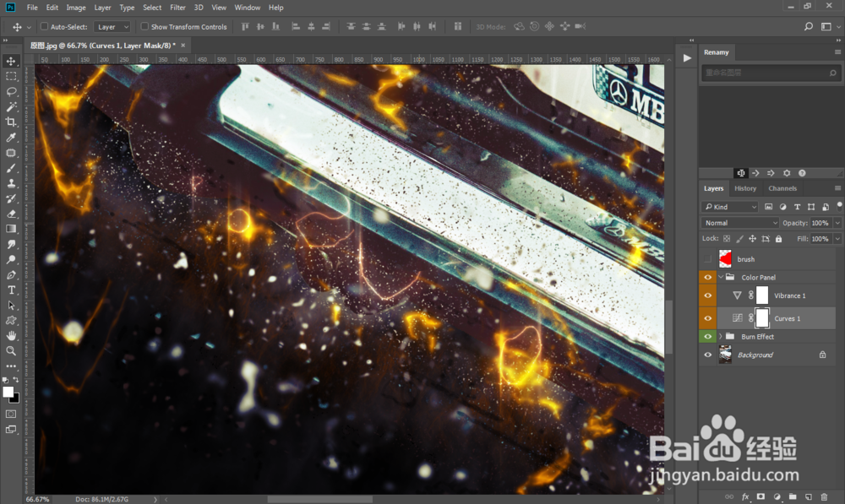Hide the Background layer

click(707, 355)
